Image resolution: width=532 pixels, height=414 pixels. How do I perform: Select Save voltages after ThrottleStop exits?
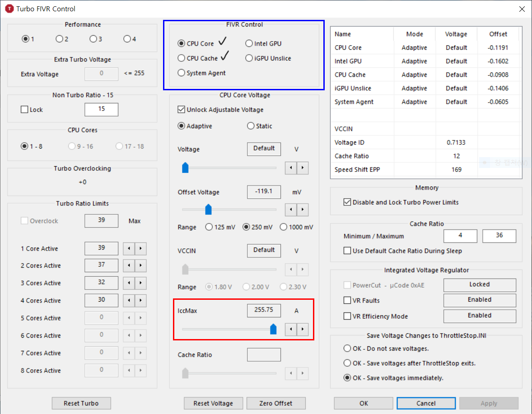410,363
